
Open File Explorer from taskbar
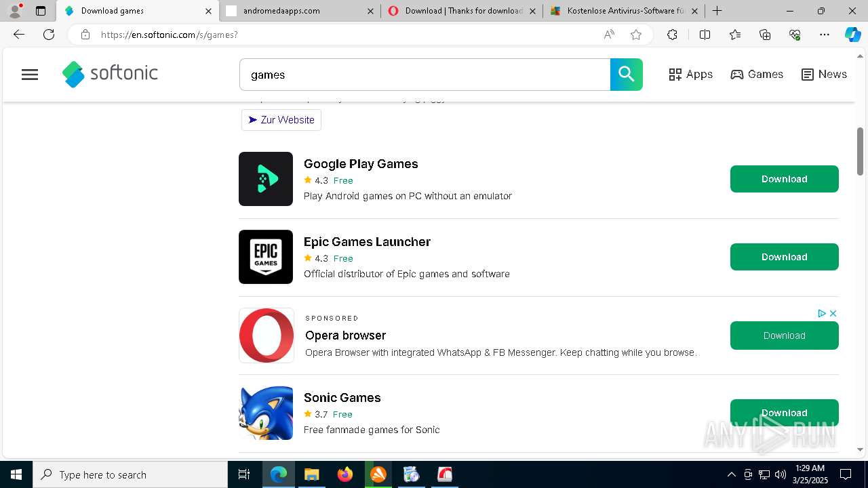(311, 474)
